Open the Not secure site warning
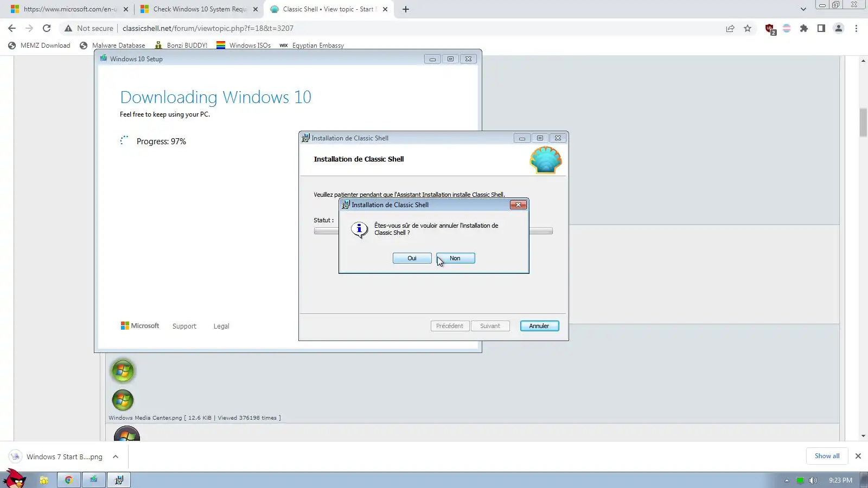Screen dimensions: 868x488 pyautogui.click(x=89, y=28)
